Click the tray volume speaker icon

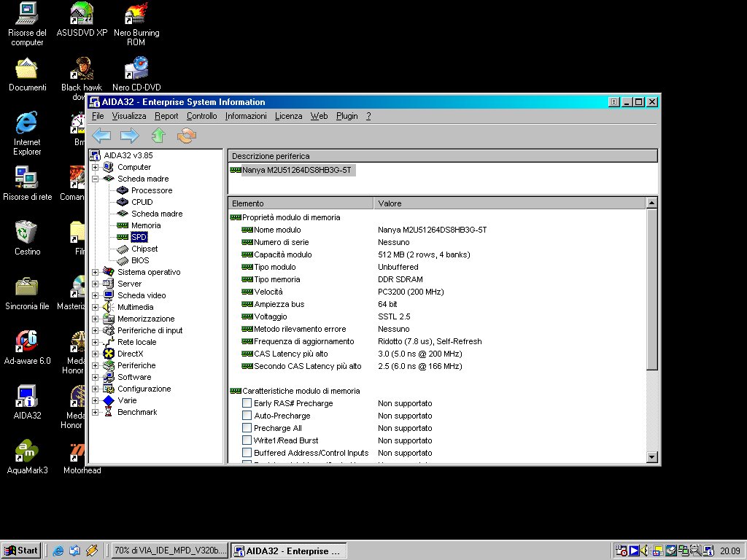point(644,551)
